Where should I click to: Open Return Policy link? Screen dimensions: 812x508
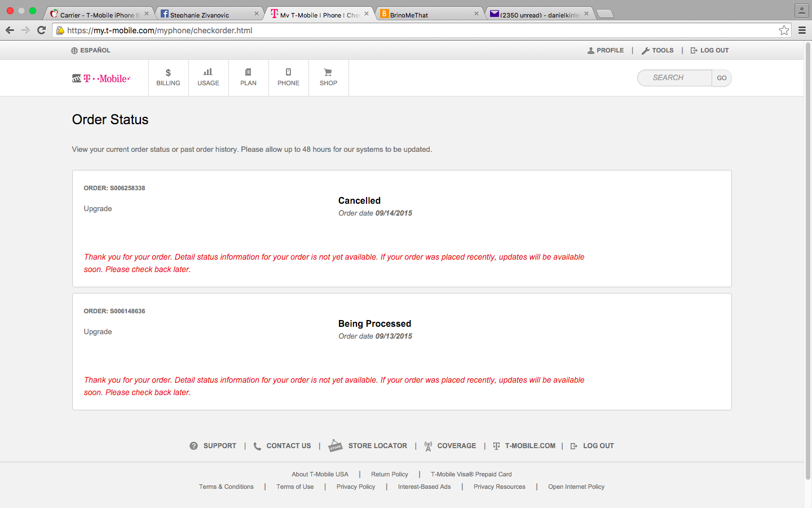click(390, 474)
